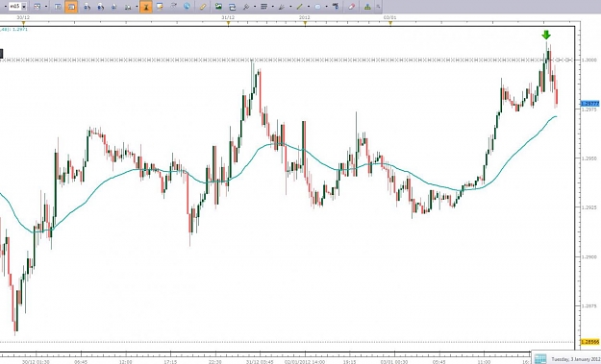This screenshot has width=601, height=364.
Task: Click the 1.2925 price axis label
Action: pyautogui.click(x=589, y=207)
